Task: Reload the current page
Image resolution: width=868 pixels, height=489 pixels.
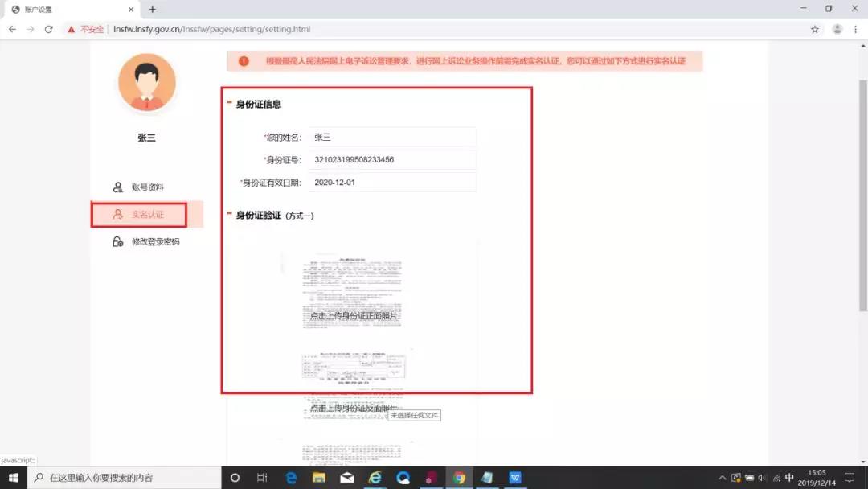Action: [49, 29]
